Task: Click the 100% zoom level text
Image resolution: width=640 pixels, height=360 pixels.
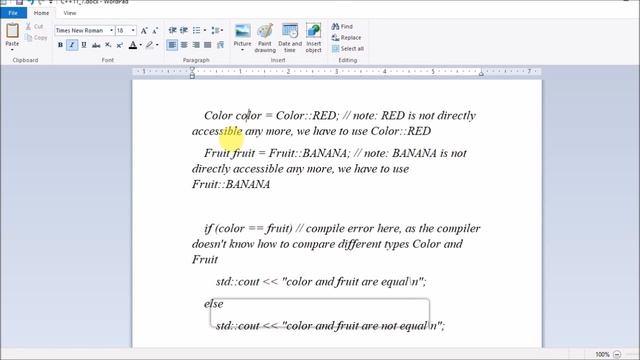Action: point(602,354)
